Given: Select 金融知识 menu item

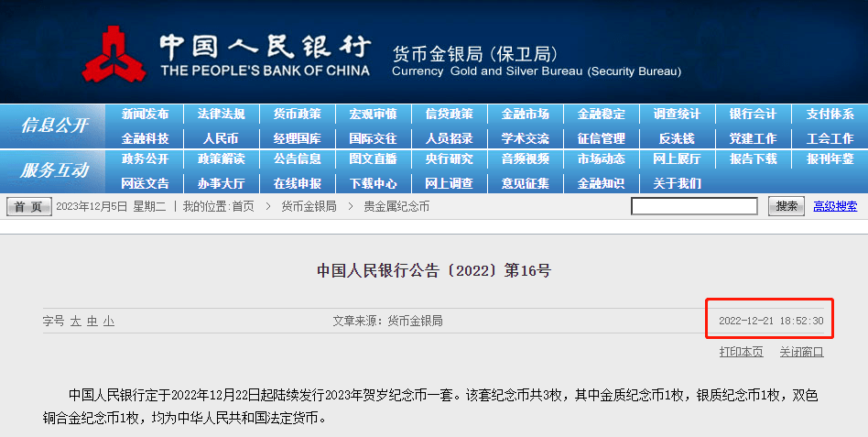Looking at the screenshot, I should (602, 183).
